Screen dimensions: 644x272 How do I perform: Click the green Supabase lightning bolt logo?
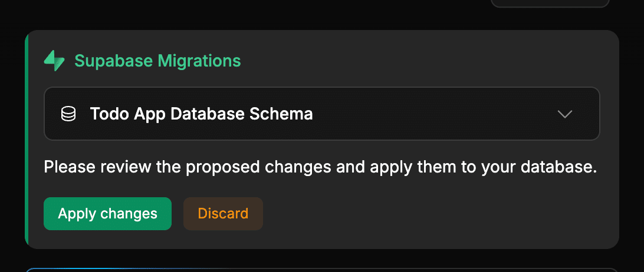pyautogui.click(x=54, y=61)
